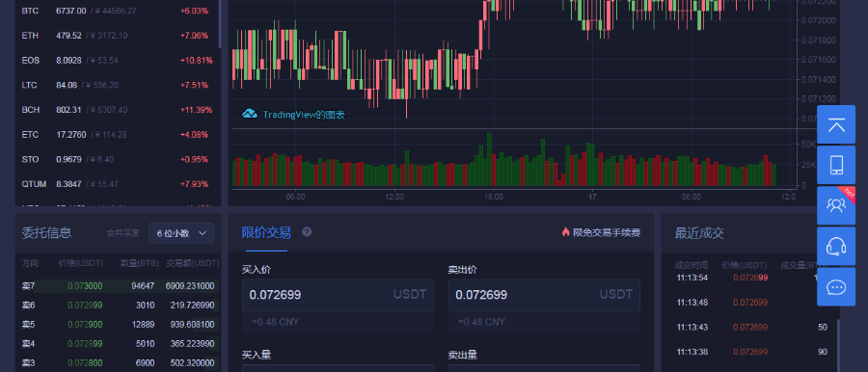
Task: Click the 12:00 time axis label
Action: click(x=394, y=197)
